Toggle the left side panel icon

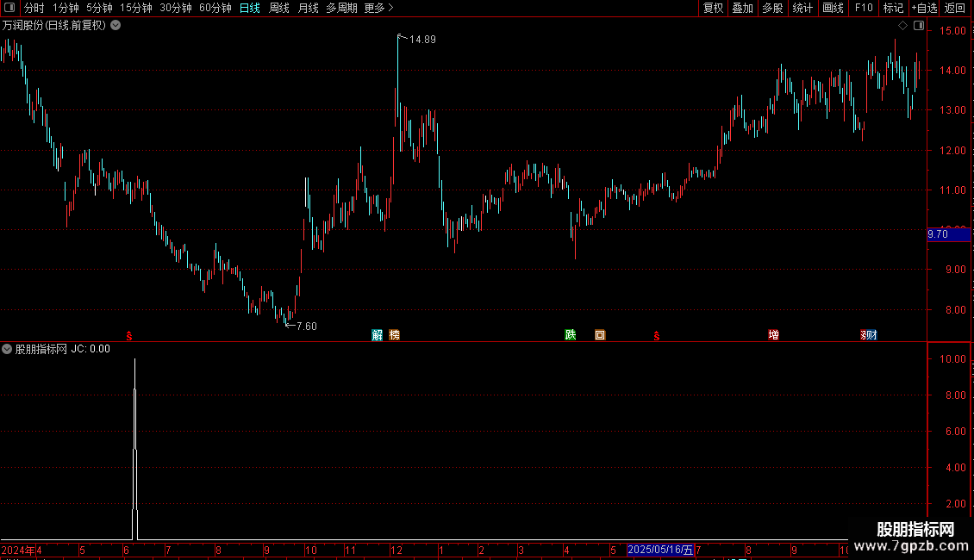pyautogui.click(x=9, y=8)
